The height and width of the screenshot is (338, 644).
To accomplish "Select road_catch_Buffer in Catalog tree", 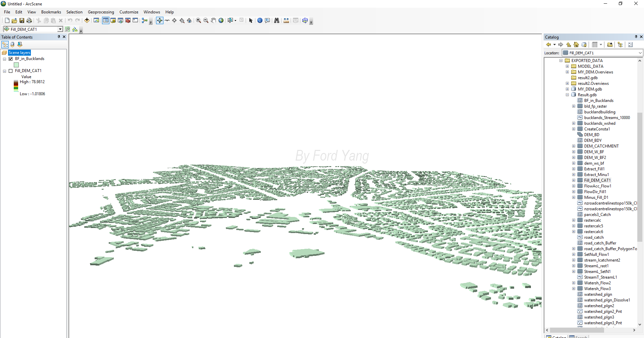I will coord(600,243).
